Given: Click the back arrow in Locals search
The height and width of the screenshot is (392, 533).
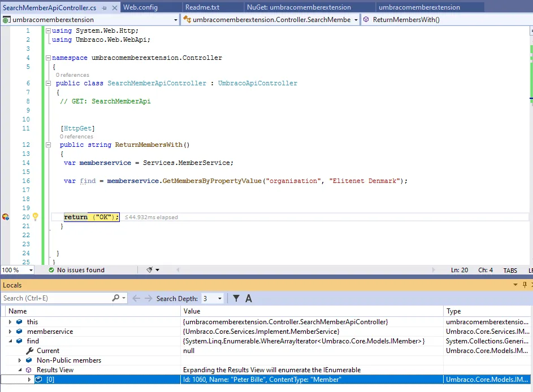Looking at the screenshot, I should point(136,298).
